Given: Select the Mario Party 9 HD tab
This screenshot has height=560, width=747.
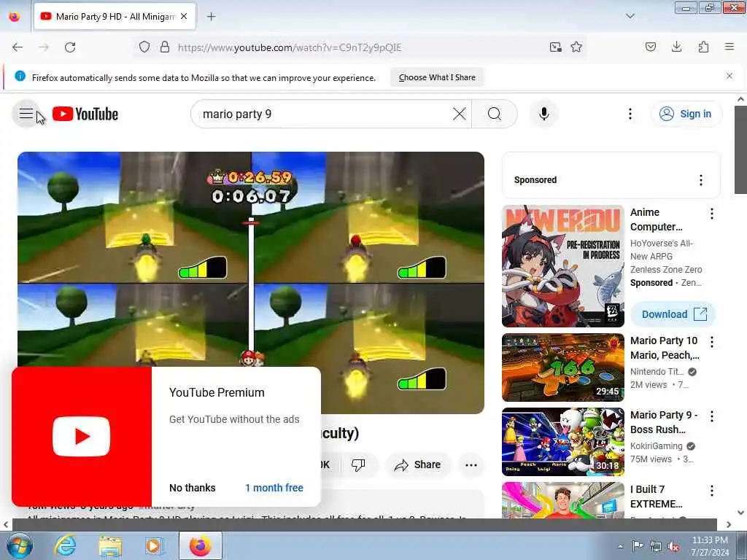Looking at the screenshot, I should [x=115, y=17].
